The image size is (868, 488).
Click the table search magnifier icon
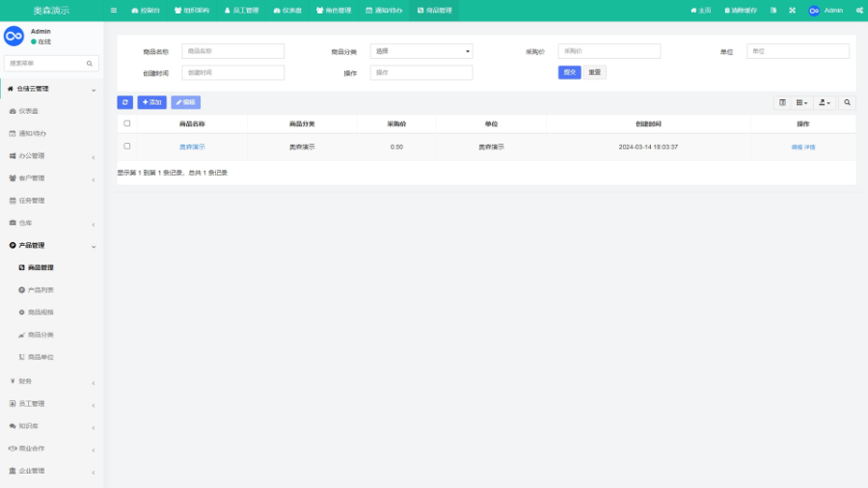coord(848,102)
